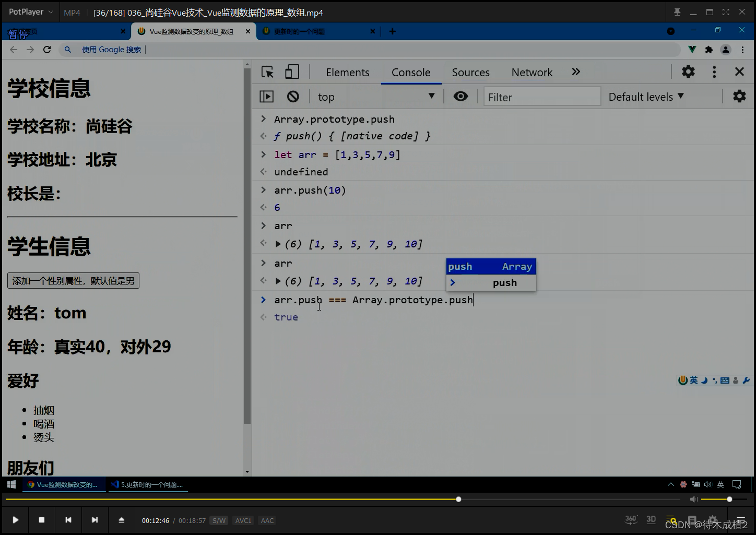This screenshot has height=535, width=756.
Task: Clear the console with the ban icon
Action: (x=293, y=97)
